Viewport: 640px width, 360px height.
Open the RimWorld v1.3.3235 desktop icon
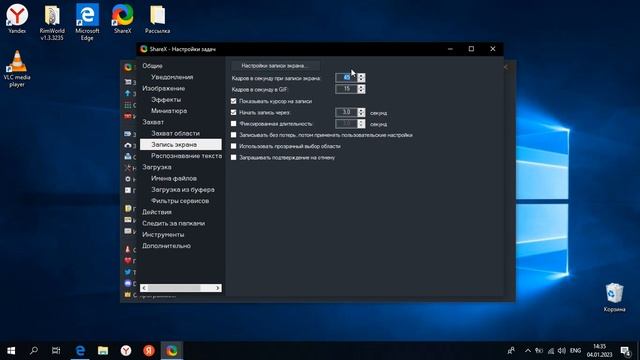tap(52, 22)
